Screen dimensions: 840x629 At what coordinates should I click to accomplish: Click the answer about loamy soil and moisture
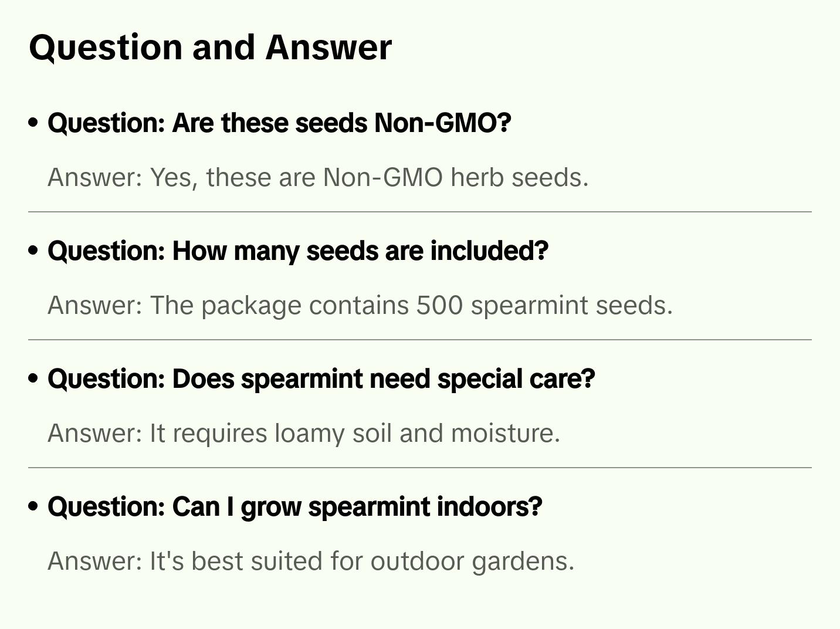pos(303,433)
